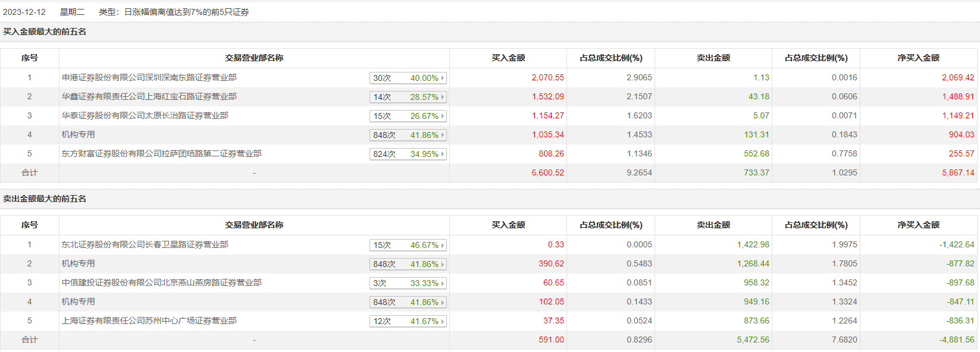Click arrow beside 15次 26.67%
Screen dimensions: 980x352
pos(443,116)
